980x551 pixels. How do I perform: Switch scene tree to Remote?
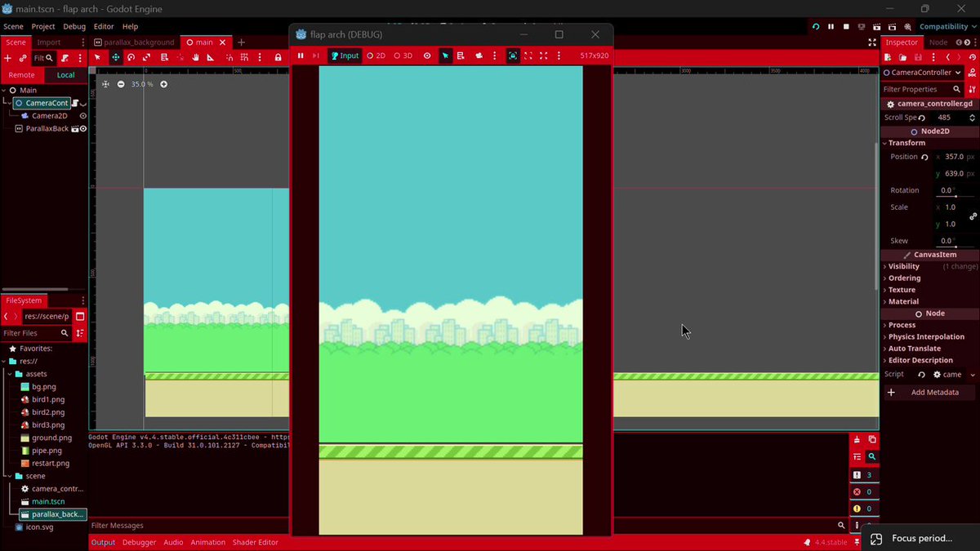(x=22, y=74)
